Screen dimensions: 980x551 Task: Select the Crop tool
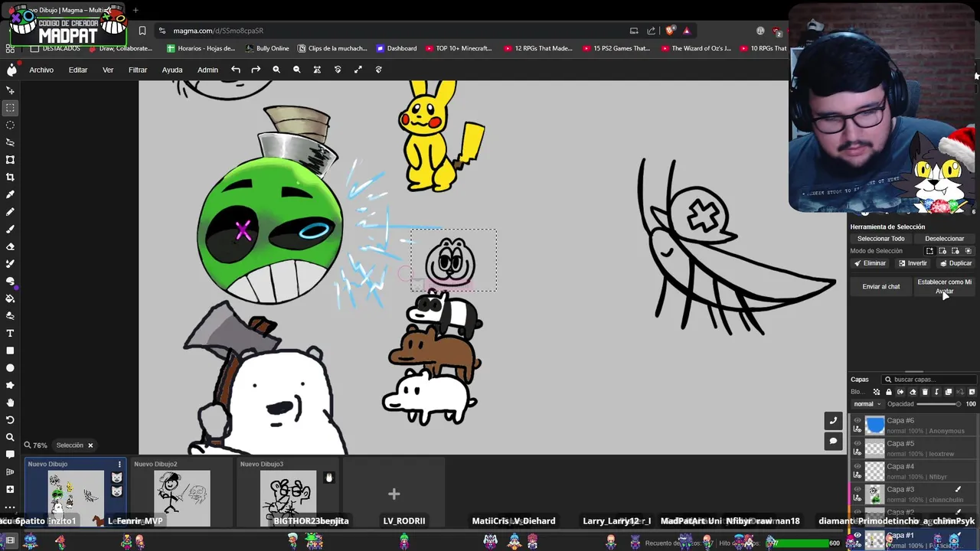point(11,177)
